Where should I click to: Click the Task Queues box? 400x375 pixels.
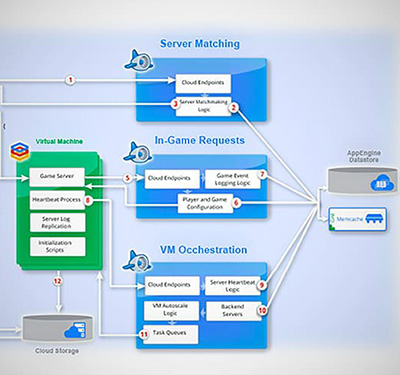(171, 334)
